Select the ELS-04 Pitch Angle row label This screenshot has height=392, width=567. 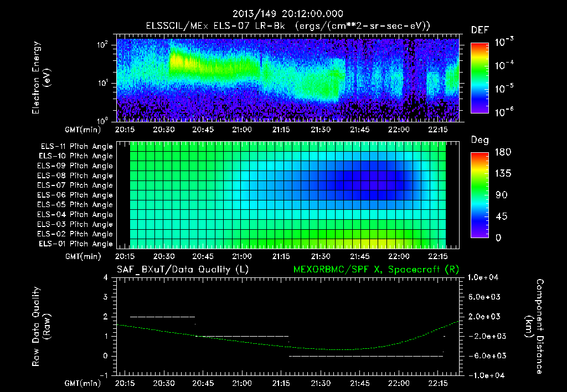pyautogui.click(x=75, y=214)
